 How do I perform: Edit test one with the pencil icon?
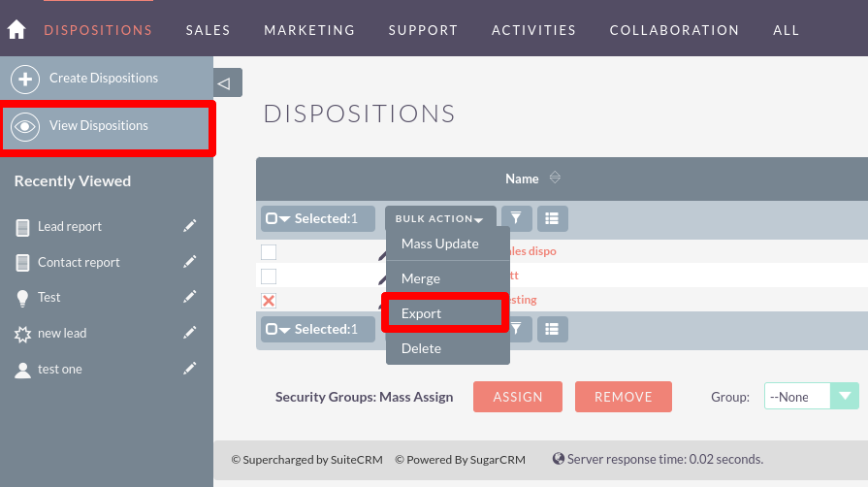pyautogui.click(x=190, y=369)
